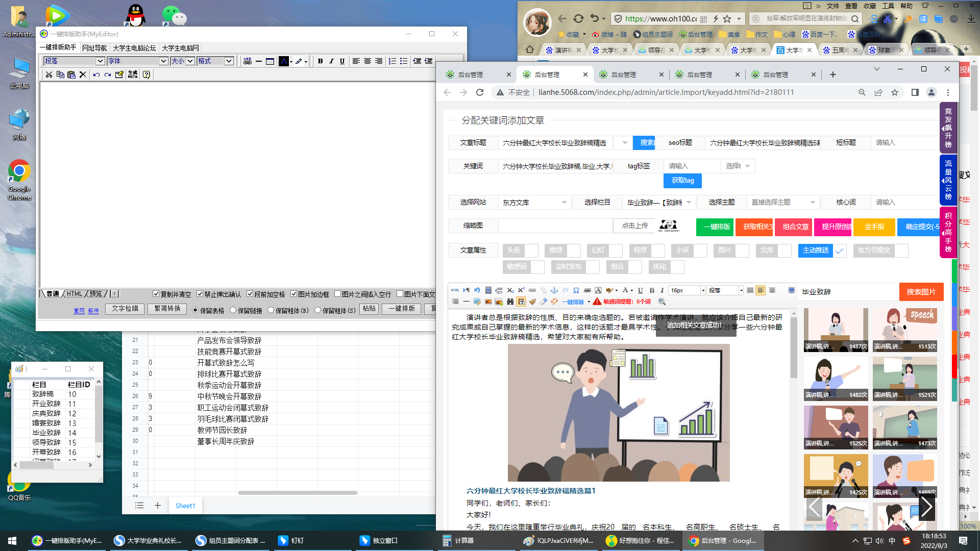The height and width of the screenshot is (551, 980).
Task: Click the HTML source icon in article editor
Action: click(x=455, y=290)
